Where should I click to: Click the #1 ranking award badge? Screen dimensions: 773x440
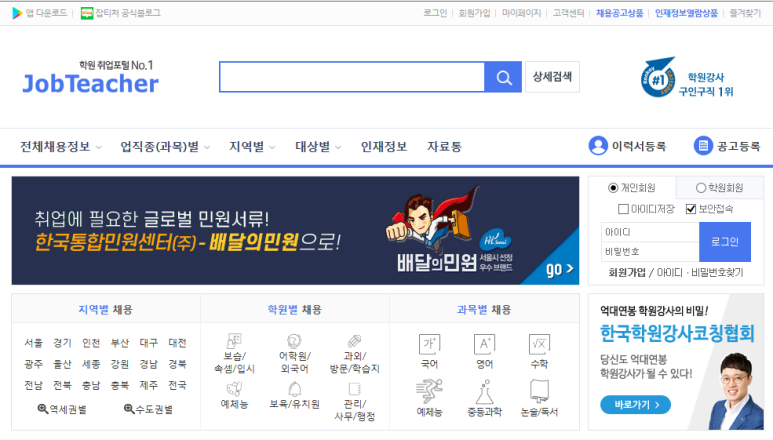[659, 77]
